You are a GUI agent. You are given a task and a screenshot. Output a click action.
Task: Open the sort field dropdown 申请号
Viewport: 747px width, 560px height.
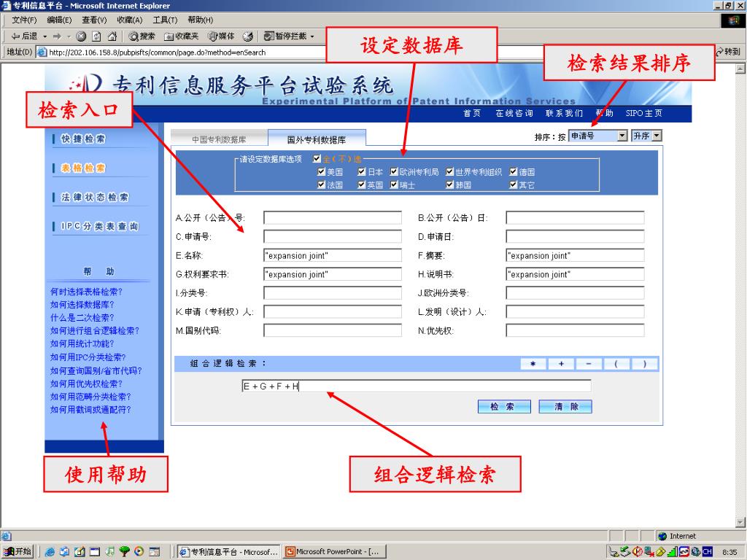pyautogui.click(x=598, y=136)
